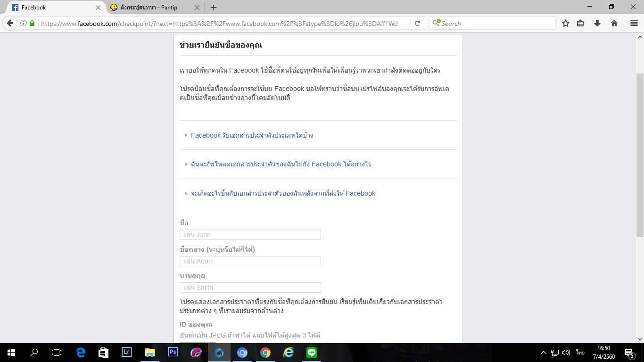Open the Windows Store taskbar icon
This screenshot has width=644, height=362.
[x=104, y=353]
